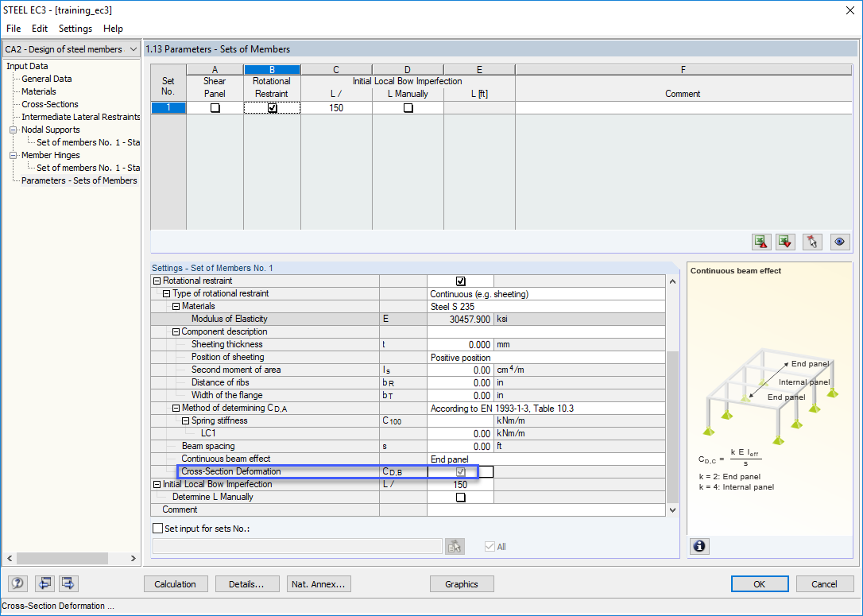Toggle L Manually checkbox in table row 1
Viewport: 863px width, 616px height.
click(x=408, y=108)
